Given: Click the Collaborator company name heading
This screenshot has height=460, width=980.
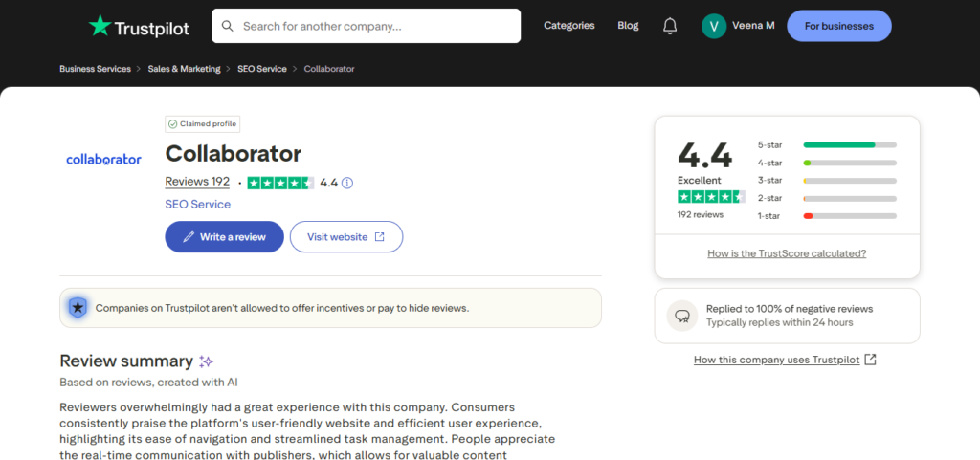Looking at the screenshot, I should click(234, 154).
